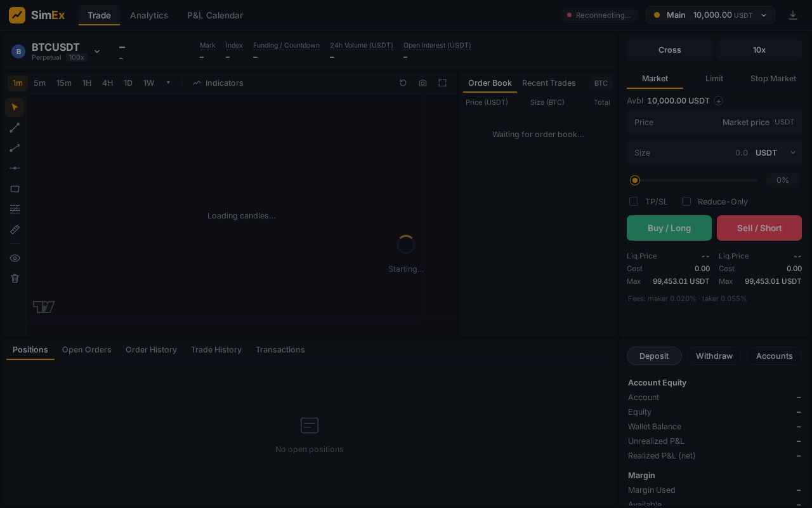Enter fullscreen chart mode

click(x=443, y=83)
